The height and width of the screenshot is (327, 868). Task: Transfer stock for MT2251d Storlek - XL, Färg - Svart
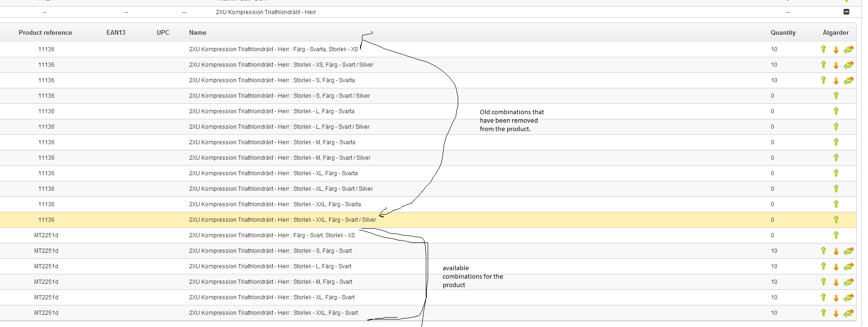(849, 297)
